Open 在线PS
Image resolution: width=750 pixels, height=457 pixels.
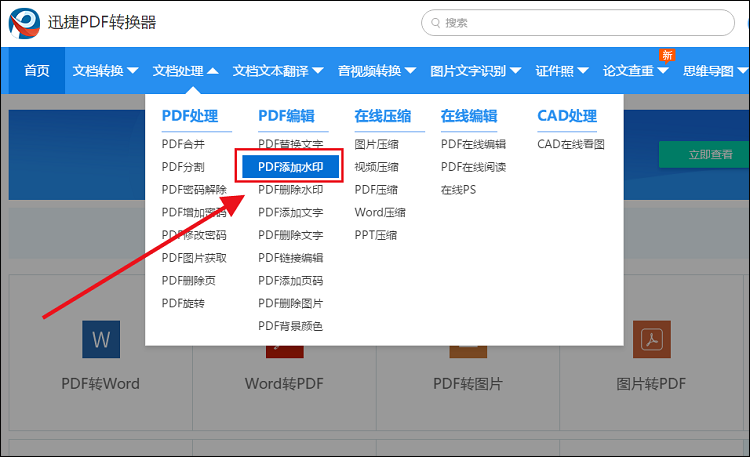[x=459, y=189]
